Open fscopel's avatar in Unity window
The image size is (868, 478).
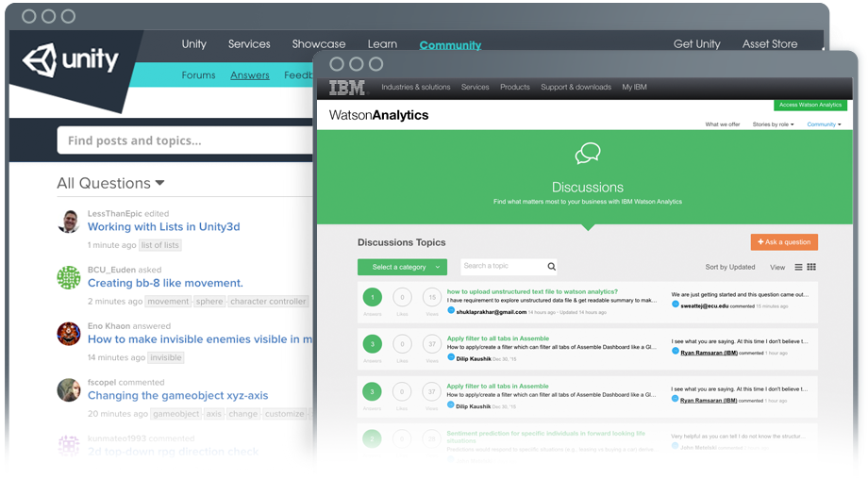(69, 390)
